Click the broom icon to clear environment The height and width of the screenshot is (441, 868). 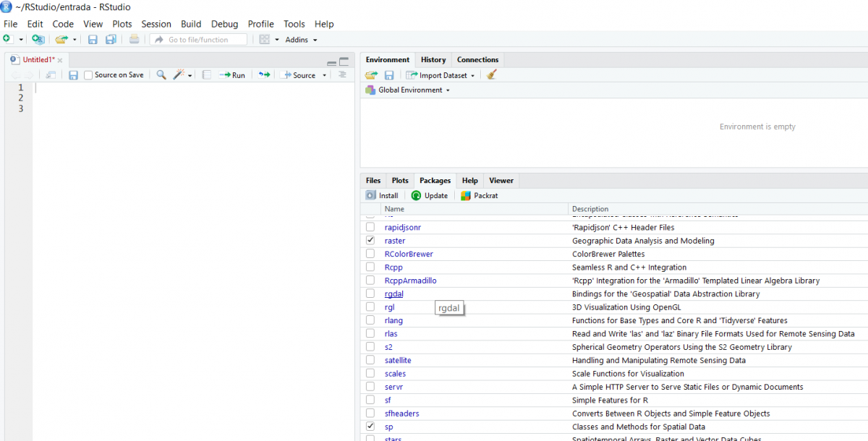click(x=492, y=74)
